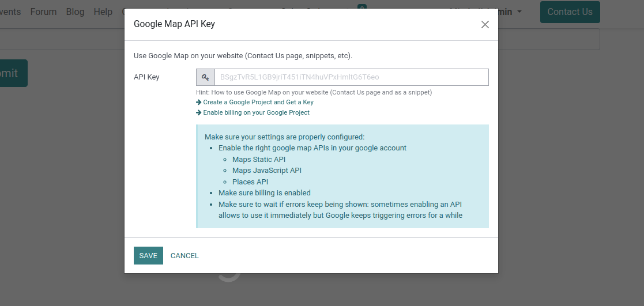Click the 'Places API' text
The height and width of the screenshot is (306, 644).
(250, 182)
